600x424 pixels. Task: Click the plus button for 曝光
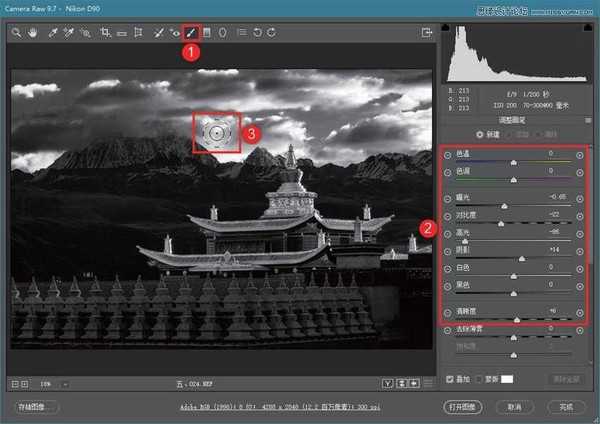(x=580, y=198)
